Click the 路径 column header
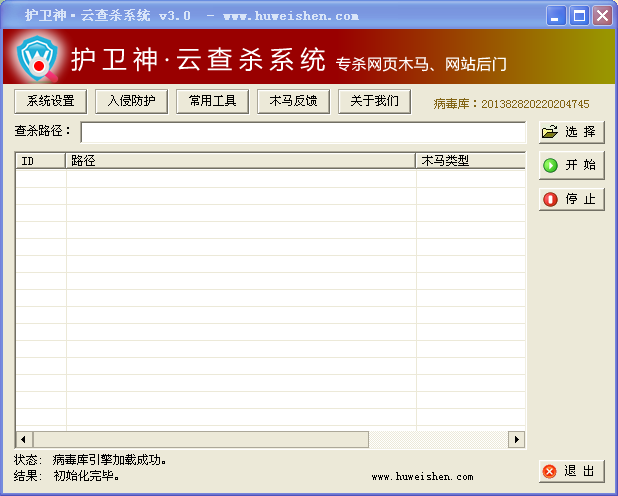This screenshot has height=496, width=618. coord(240,161)
